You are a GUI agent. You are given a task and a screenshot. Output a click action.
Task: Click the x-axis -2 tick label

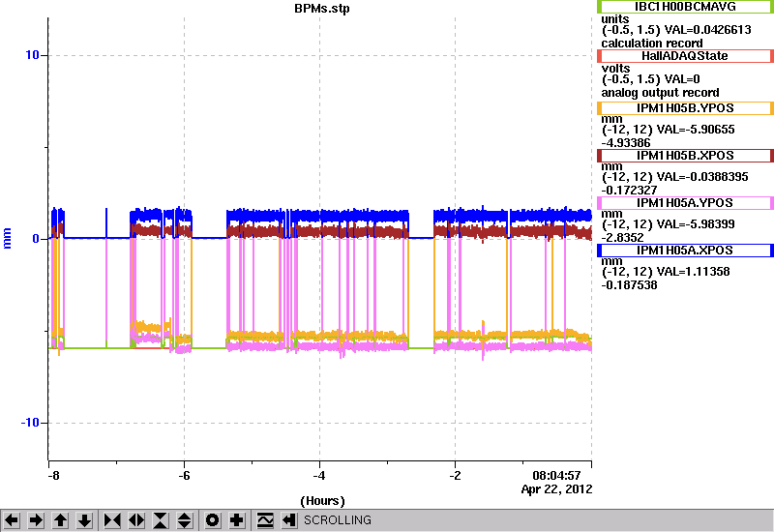coord(455,476)
